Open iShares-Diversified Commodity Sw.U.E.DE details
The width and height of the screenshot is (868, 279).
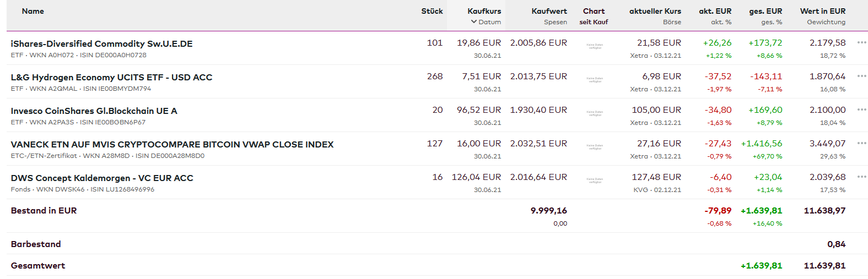tap(101, 44)
